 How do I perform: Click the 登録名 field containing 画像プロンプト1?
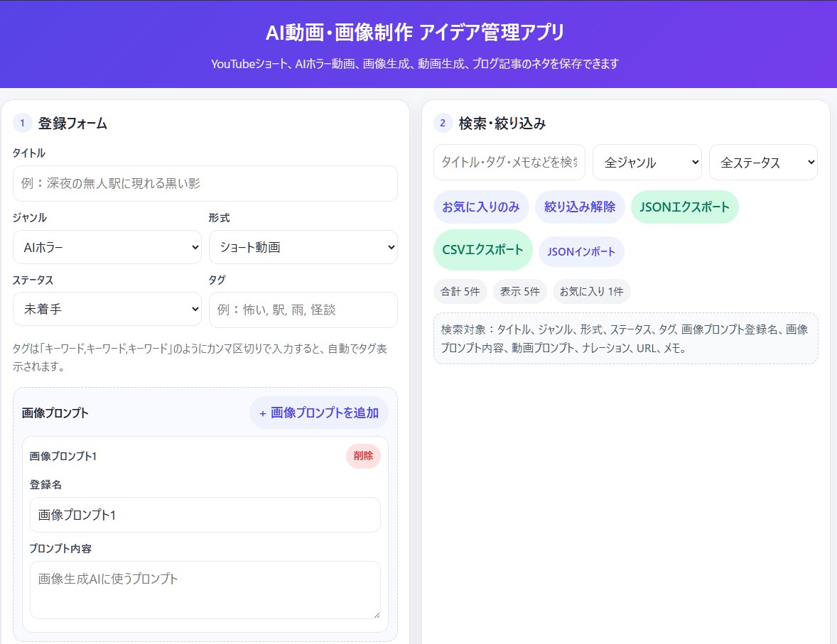click(x=205, y=515)
